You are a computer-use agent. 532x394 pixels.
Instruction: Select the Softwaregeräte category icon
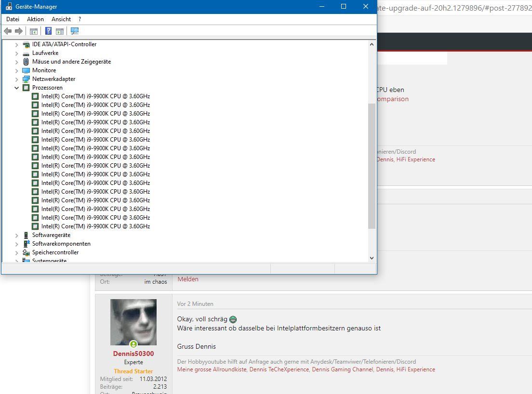point(26,235)
